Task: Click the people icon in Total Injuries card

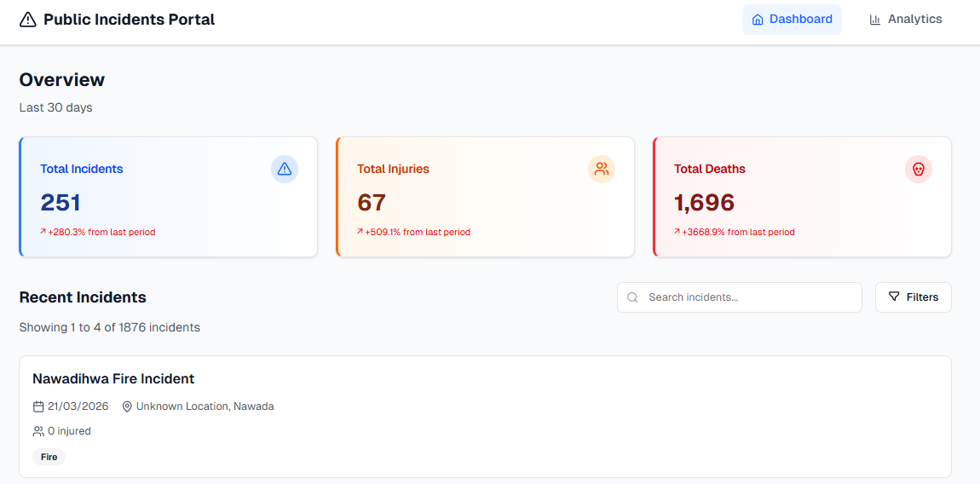Action: [602, 169]
